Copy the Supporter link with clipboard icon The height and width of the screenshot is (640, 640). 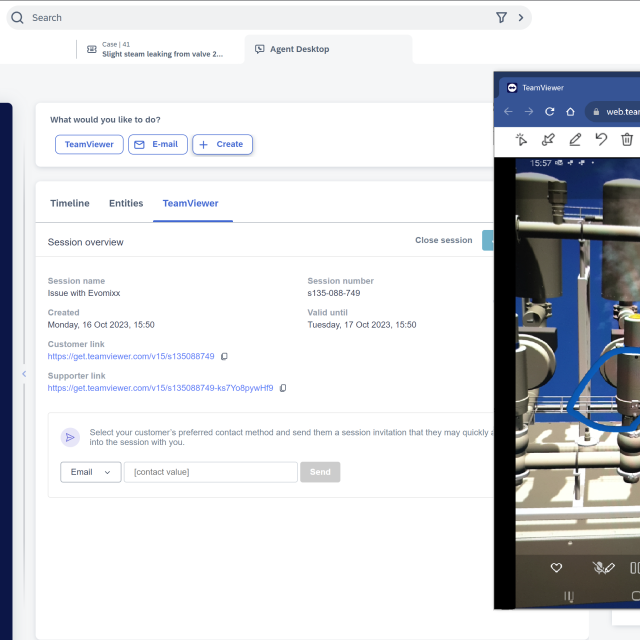click(x=283, y=388)
